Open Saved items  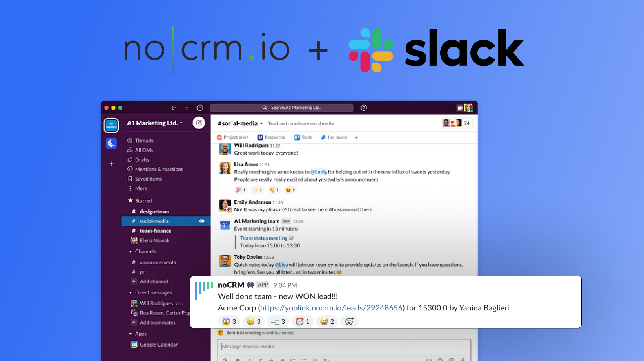tap(148, 179)
